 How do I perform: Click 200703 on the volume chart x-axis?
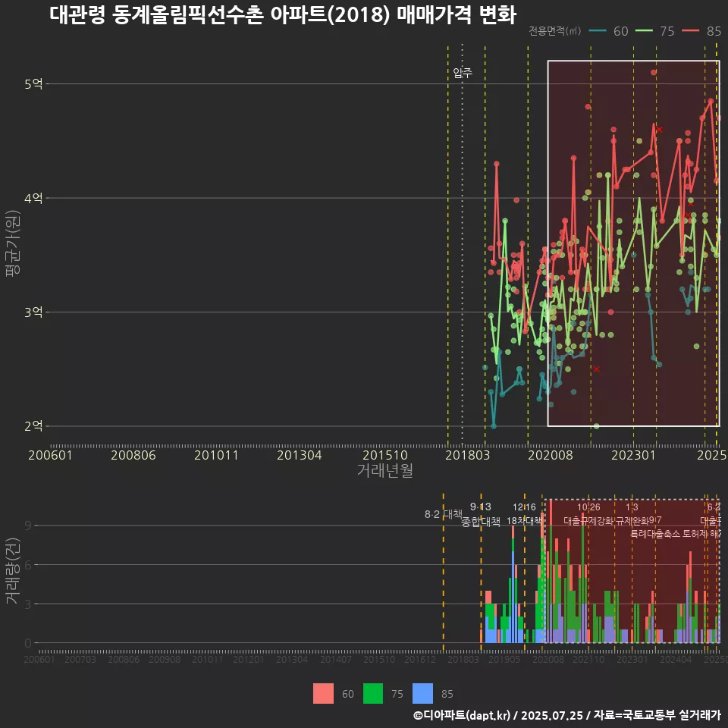click(x=80, y=659)
